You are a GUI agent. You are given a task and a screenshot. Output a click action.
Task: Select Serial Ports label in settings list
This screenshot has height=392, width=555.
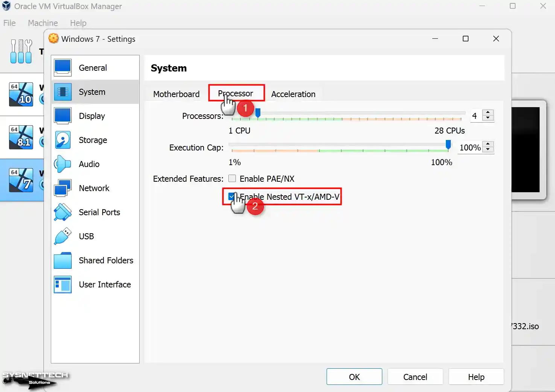[99, 212]
